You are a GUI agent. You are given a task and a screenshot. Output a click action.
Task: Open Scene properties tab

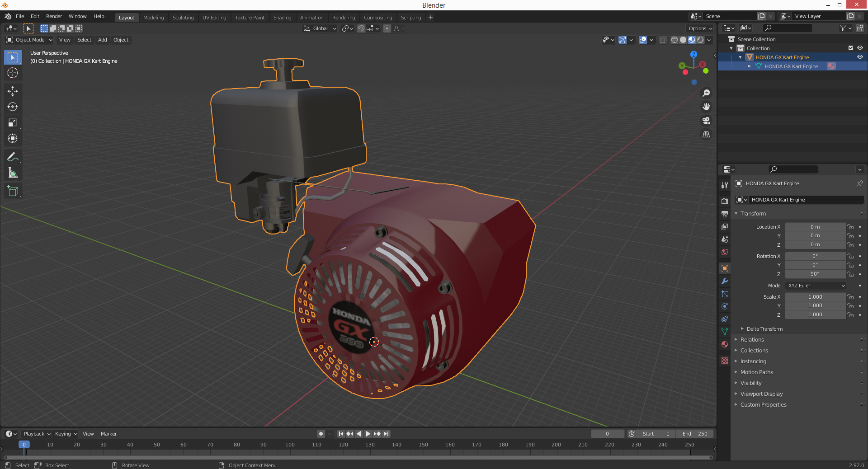click(725, 239)
